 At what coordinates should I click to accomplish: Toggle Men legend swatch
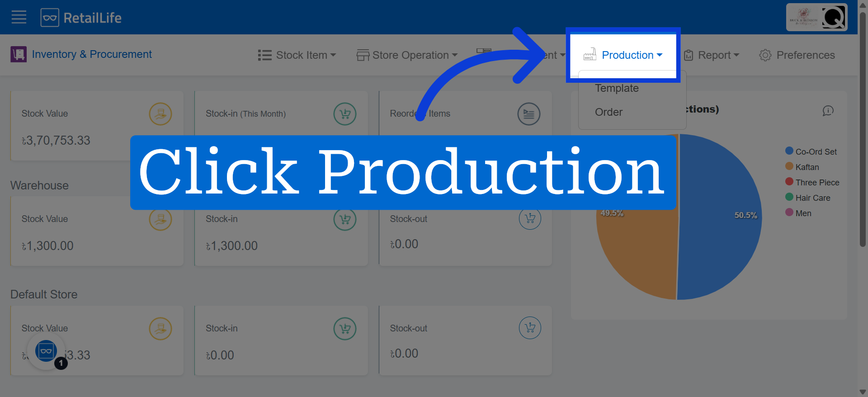[x=789, y=213]
